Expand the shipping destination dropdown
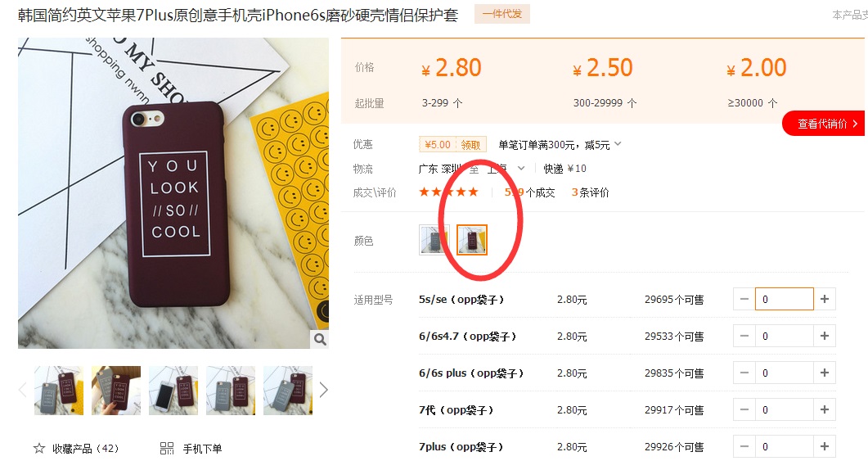The image size is (868, 470). pyautogui.click(x=521, y=168)
